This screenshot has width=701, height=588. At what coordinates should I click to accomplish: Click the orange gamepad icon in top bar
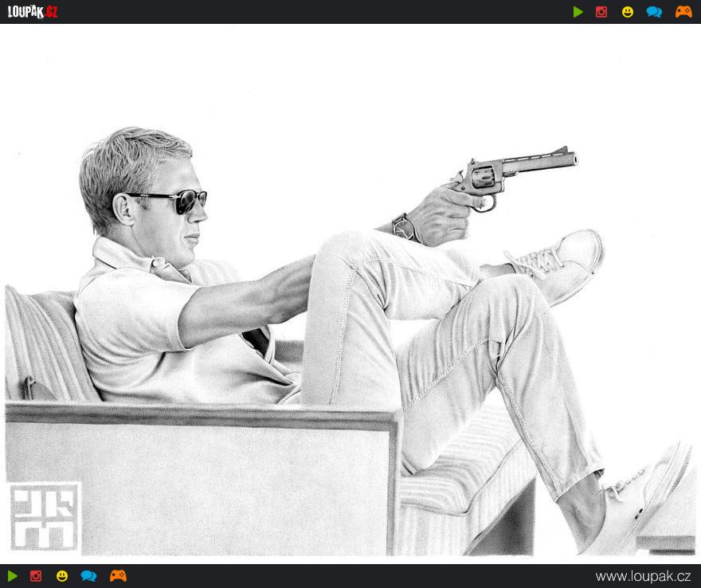[x=683, y=12]
